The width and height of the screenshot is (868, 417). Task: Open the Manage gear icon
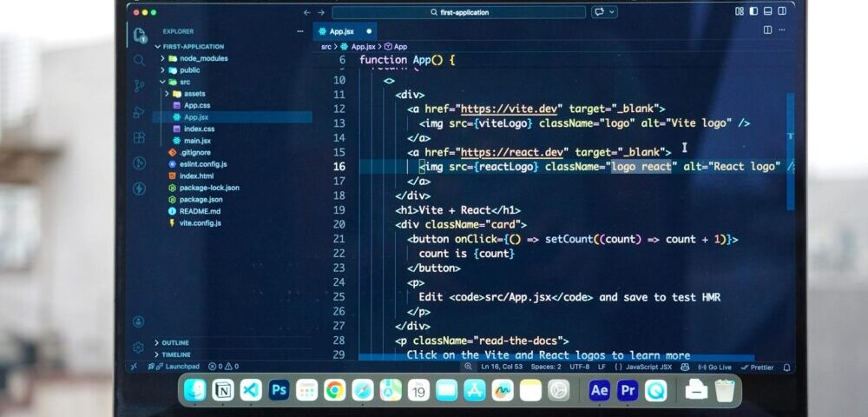[138, 347]
